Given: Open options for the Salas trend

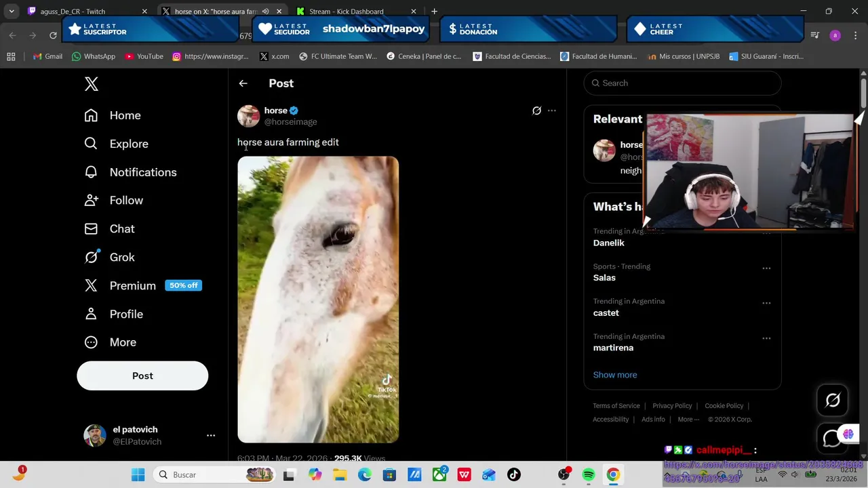Looking at the screenshot, I should click(x=766, y=268).
